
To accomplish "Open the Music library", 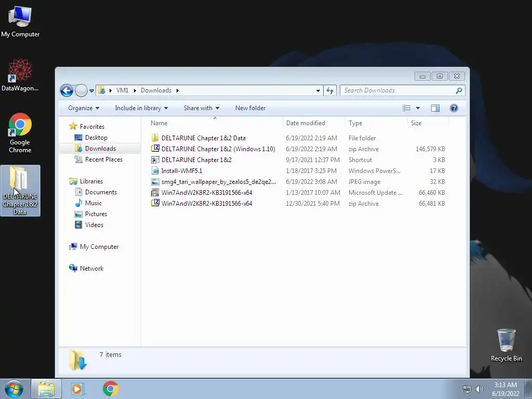I will point(94,203).
